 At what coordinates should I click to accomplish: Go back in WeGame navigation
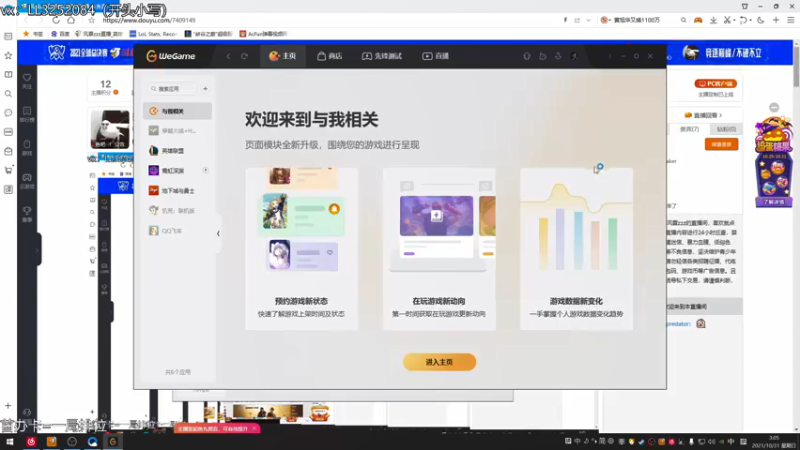point(229,56)
